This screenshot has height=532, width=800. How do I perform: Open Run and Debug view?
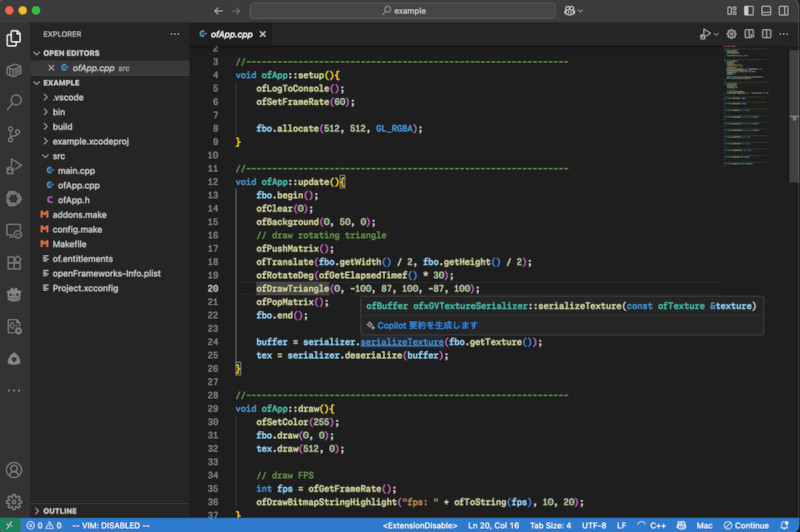[x=14, y=166]
